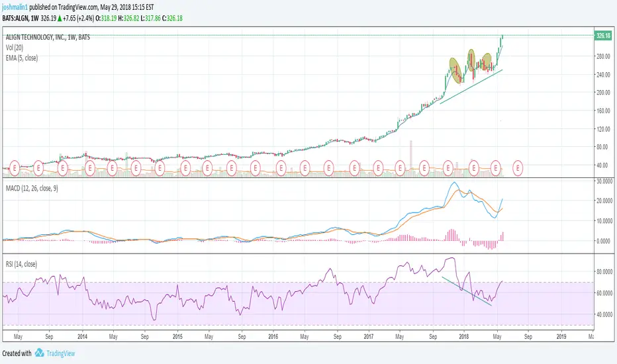Image resolution: width=617 pixels, height=364 pixels.
Task: Click the leftmost earnings E marker
Action: [15, 168]
